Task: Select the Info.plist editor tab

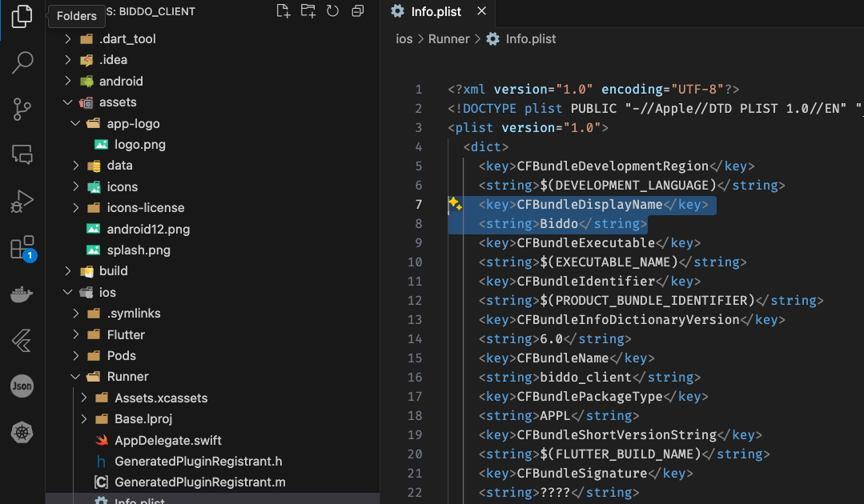Action: point(437,11)
